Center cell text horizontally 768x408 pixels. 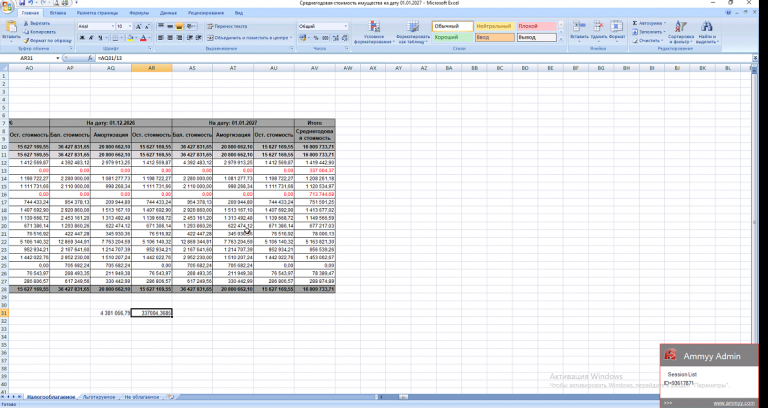170,38
